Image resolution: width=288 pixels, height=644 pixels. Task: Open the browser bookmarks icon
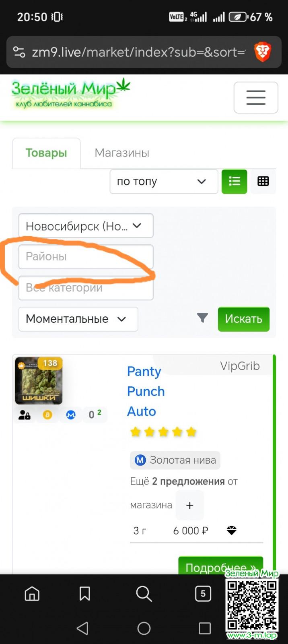coord(84,593)
